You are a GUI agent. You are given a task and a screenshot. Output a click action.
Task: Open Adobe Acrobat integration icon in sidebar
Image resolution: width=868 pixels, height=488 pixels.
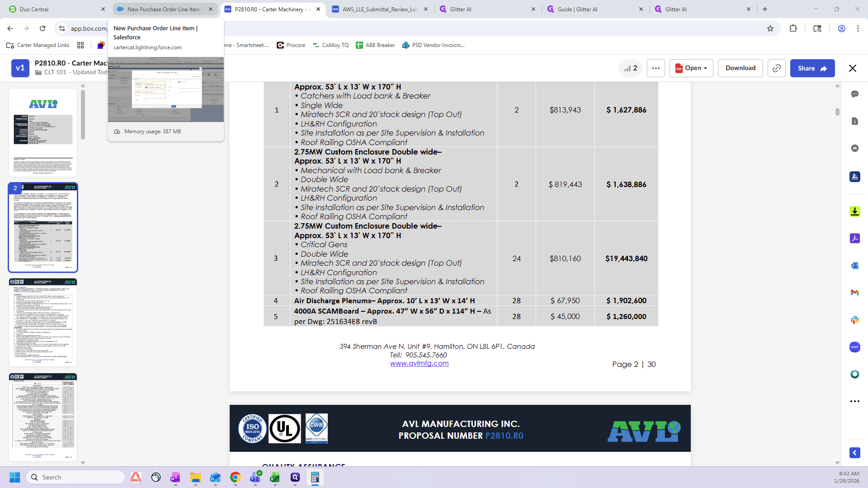[854, 239]
